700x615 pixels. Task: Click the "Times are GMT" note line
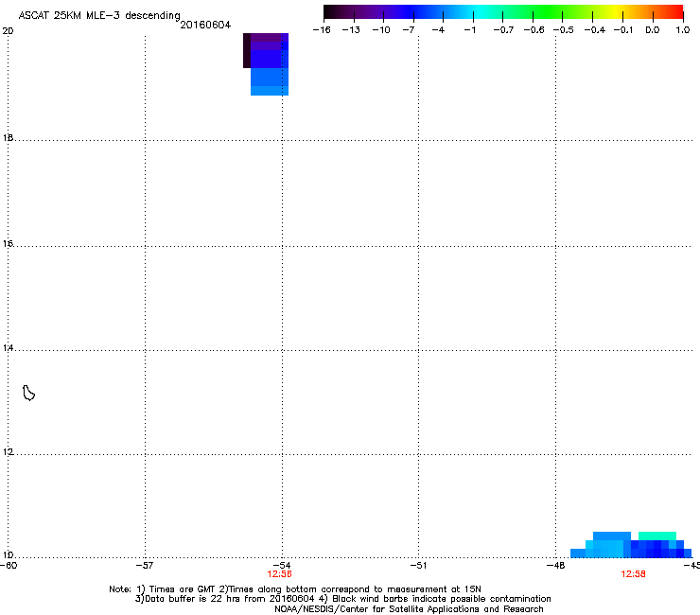pos(295,589)
